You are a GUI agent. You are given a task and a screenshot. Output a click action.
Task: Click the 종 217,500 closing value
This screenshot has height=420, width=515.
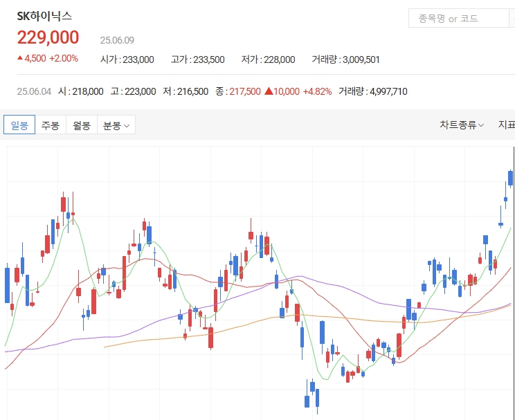(x=238, y=91)
